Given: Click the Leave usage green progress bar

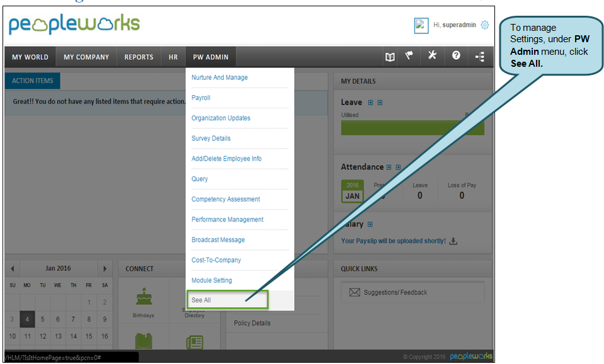Looking at the screenshot, I should pos(412,127).
